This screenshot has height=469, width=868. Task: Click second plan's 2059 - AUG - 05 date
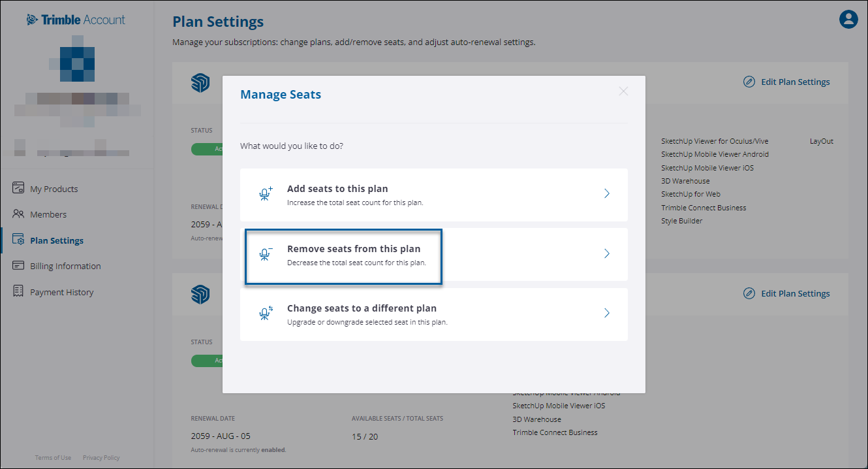coord(220,436)
